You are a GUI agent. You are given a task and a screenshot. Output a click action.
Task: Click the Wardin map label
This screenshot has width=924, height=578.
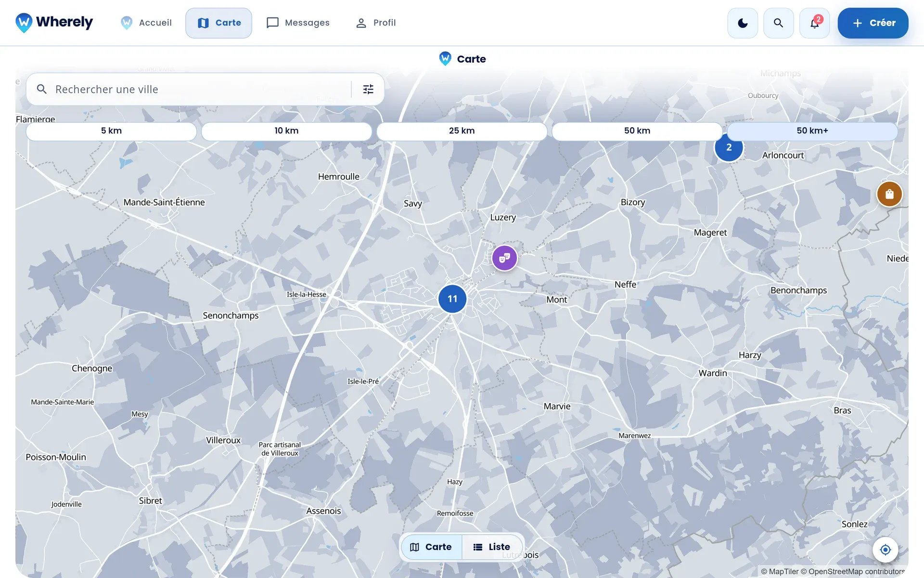(x=713, y=373)
